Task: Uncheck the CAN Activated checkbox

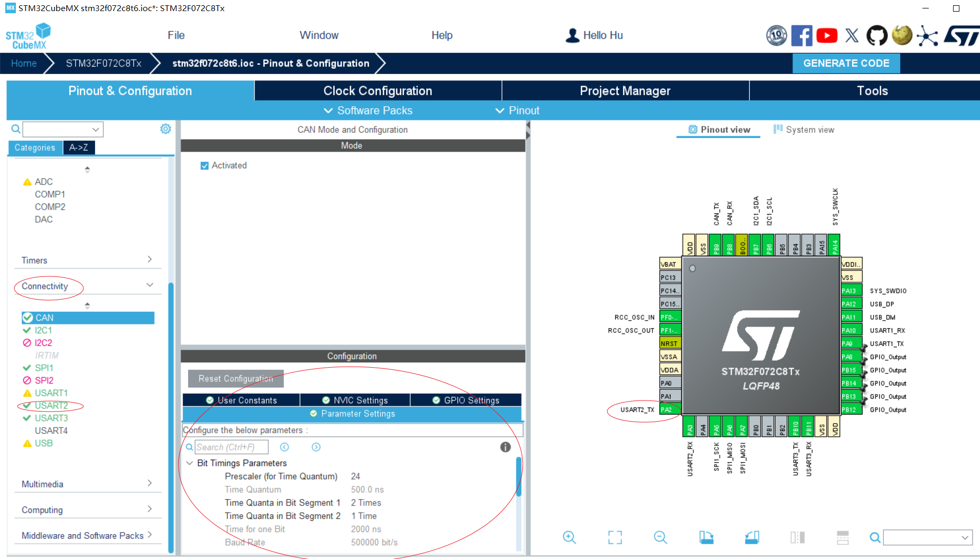Action: click(205, 165)
